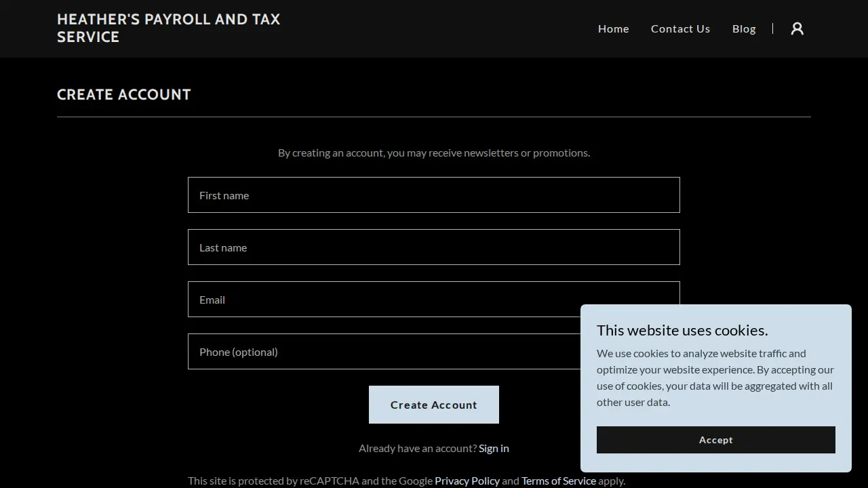Open the Terms of Service link
This screenshot has height=488, width=868.
click(559, 481)
